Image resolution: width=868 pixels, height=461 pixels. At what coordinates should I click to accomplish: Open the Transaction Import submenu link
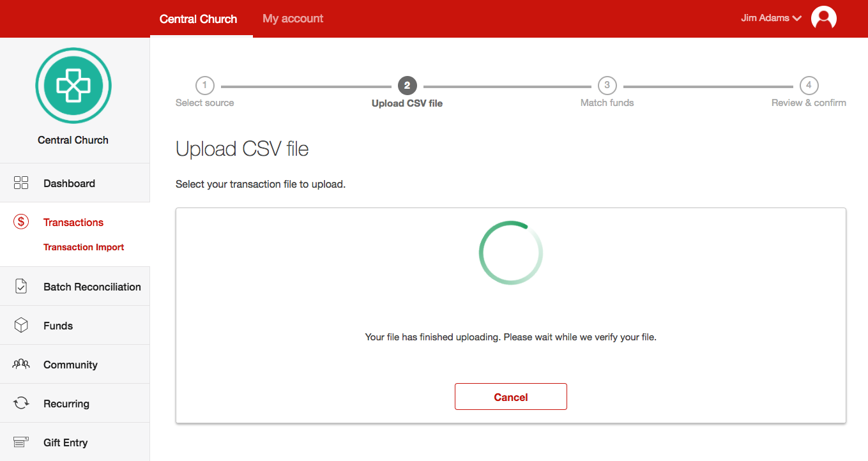click(84, 247)
